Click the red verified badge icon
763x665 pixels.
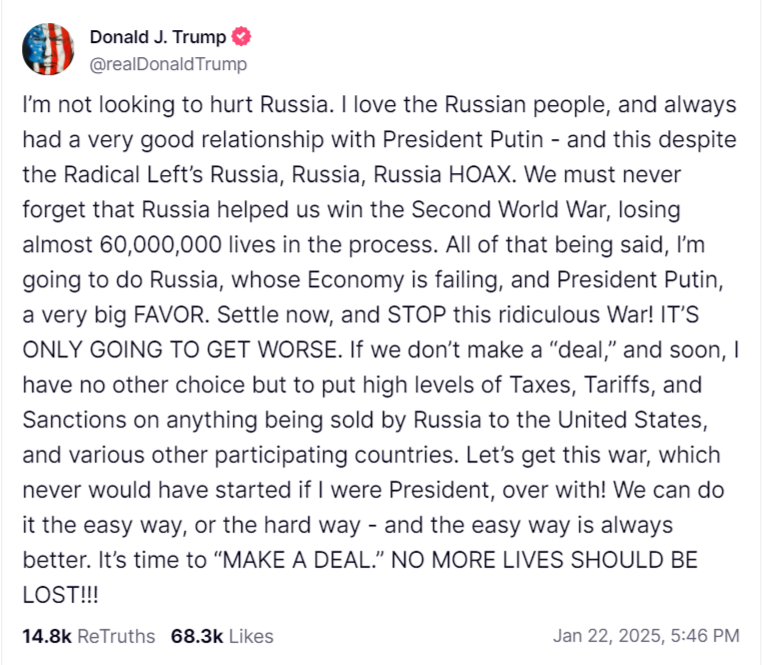[x=242, y=38]
